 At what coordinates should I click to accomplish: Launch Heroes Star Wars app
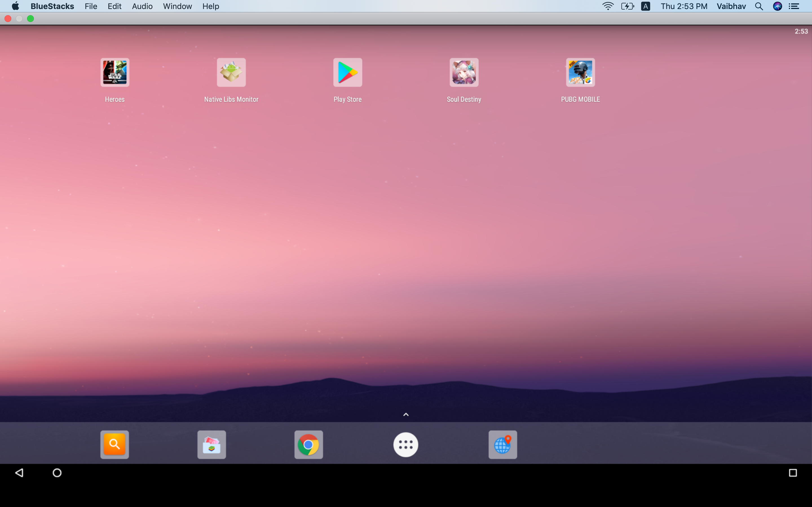click(115, 72)
